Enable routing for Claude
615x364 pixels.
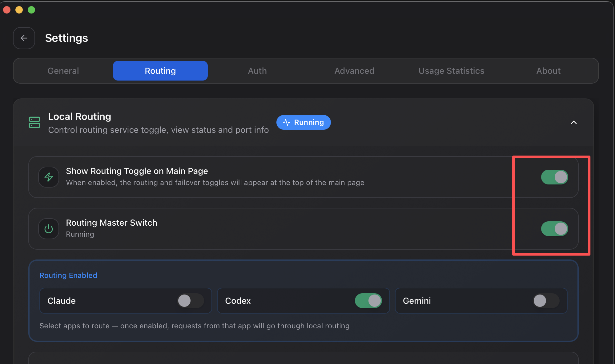pos(191,301)
